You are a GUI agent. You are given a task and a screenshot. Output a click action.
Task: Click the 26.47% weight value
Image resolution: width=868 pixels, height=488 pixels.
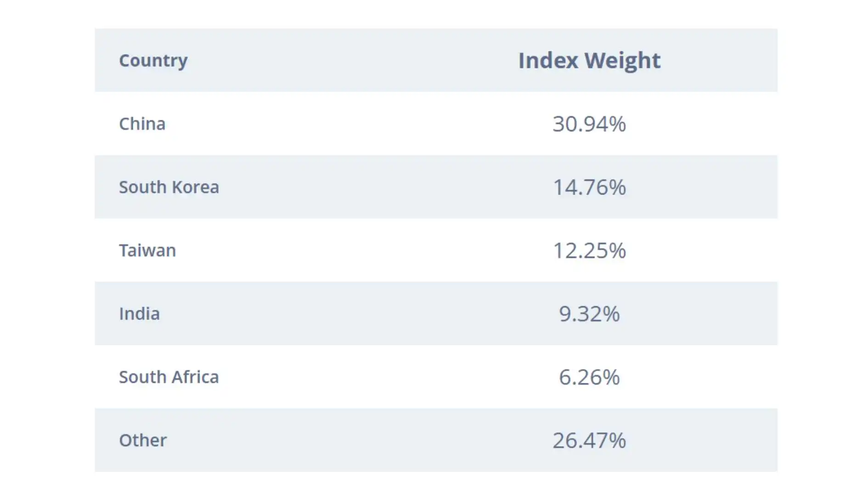(589, 441)
